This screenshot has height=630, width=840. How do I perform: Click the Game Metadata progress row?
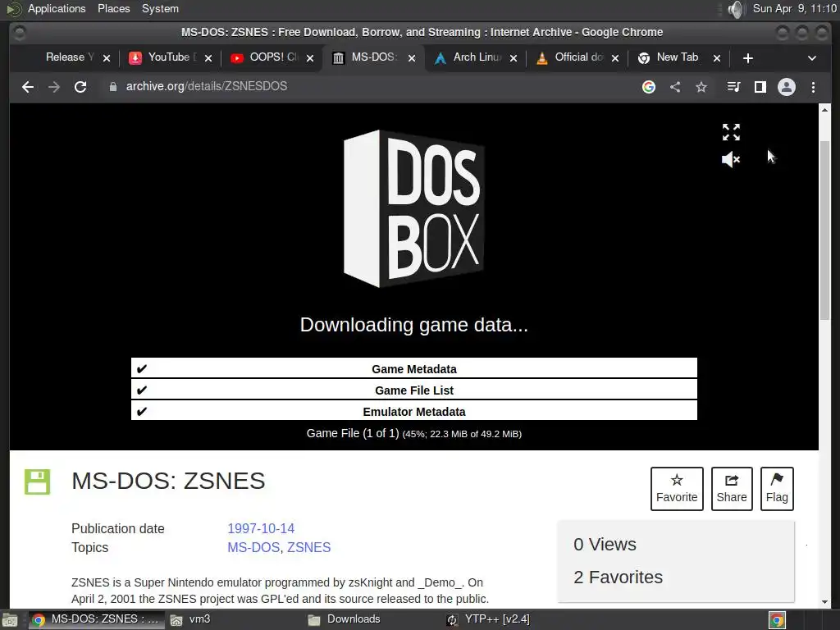[x=414, y=368]
